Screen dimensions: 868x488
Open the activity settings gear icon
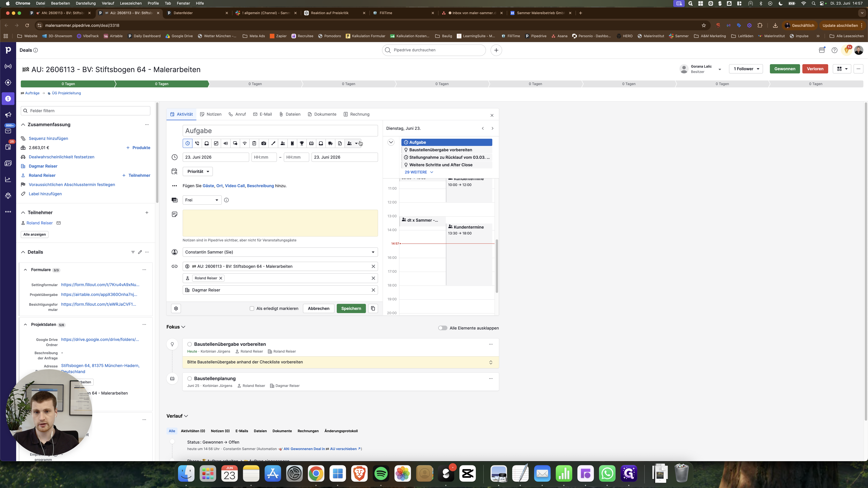[x=176, y=308]
